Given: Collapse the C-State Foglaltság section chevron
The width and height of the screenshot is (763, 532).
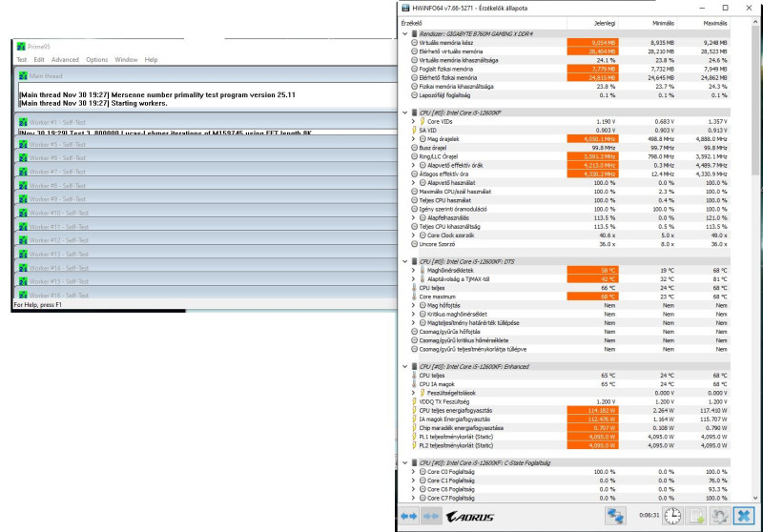Looking at the screenshot, I should coord(404,462).
